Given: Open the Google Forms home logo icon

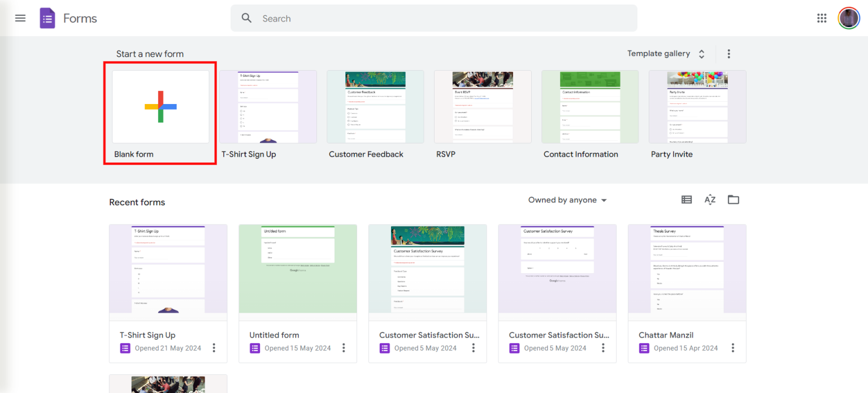Looking at the screenshot, I should point(47,18).
